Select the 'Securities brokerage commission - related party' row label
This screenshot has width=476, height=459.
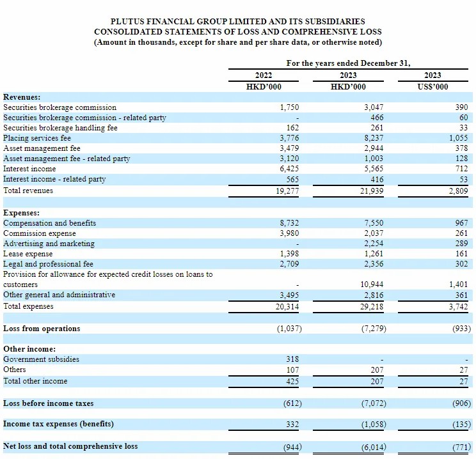point(84,118)
